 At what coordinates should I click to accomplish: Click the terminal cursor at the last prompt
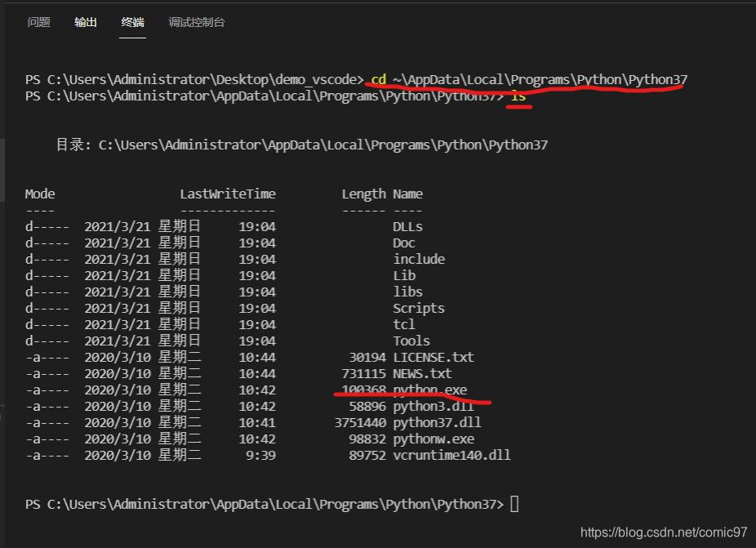(x=514, y=504)
